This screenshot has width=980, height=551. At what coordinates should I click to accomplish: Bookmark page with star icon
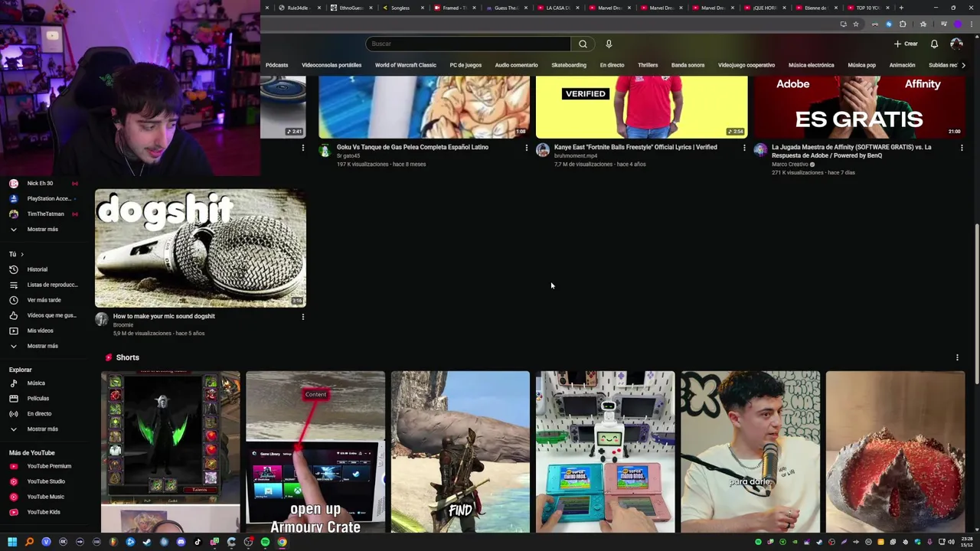tap(856, 24)
